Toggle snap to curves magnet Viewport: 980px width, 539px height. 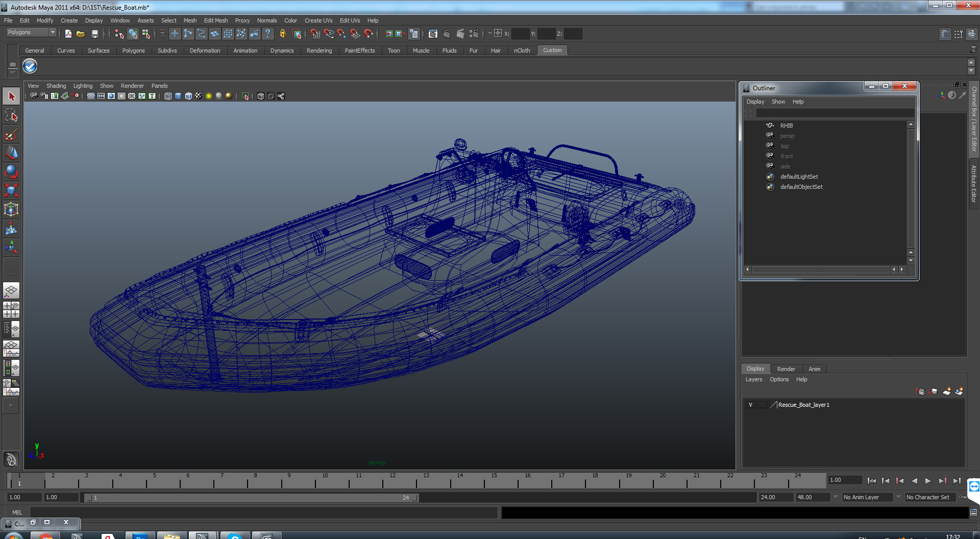(328, 34)
